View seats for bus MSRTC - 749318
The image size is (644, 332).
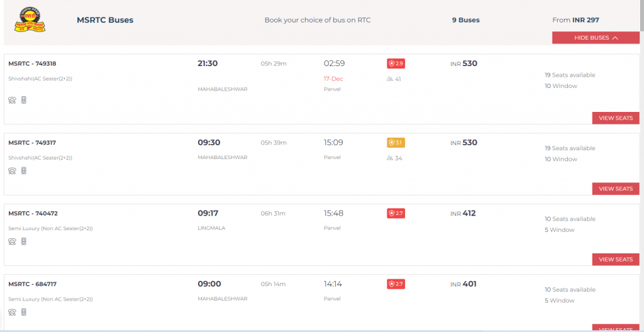click(616, 118)
